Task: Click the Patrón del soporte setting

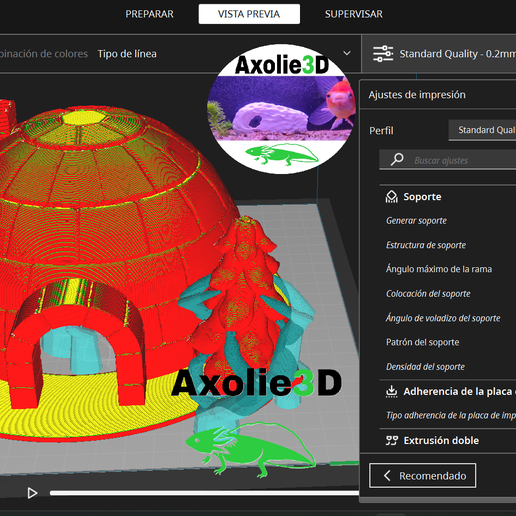Action: (x=422, y=342)
